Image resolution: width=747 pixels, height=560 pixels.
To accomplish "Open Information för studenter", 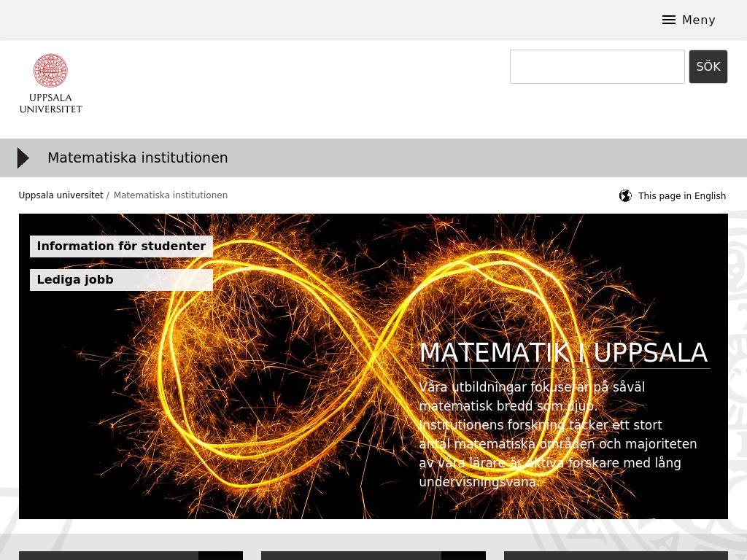I will click(x=121, y=246).
